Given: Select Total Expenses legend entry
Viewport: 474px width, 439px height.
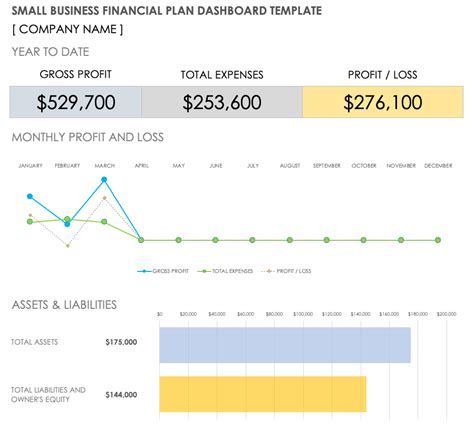Looking at the screenshot, I should (225, 271).
